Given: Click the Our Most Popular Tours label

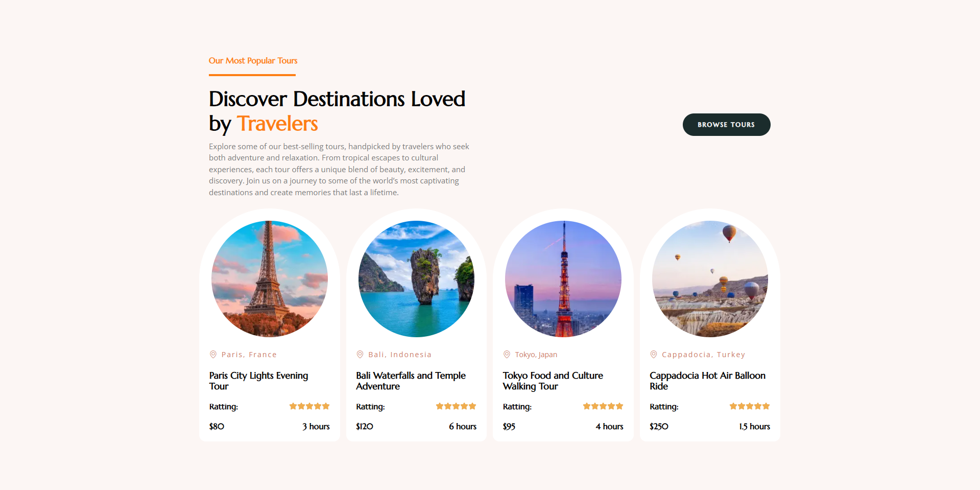Looking at the screenshot, I should click(253, 60).
